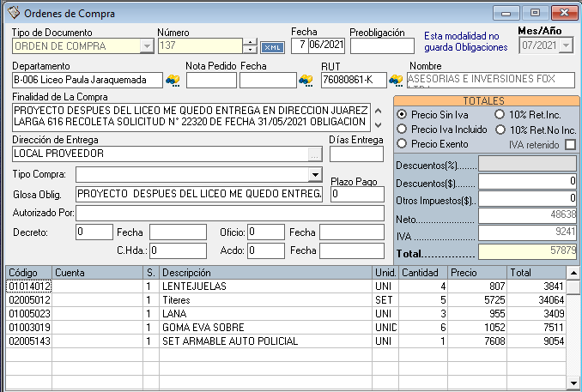Click the Oficio number field

(266, 232)
